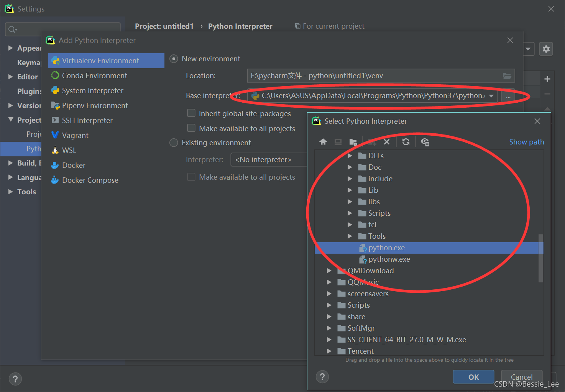Expand the Doc folder
The height and width of the screenshot is (392, 565).
click(350, 167)
